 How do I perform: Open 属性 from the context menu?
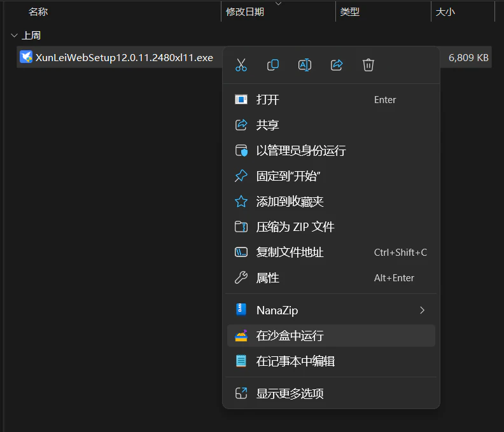point(331,277)
